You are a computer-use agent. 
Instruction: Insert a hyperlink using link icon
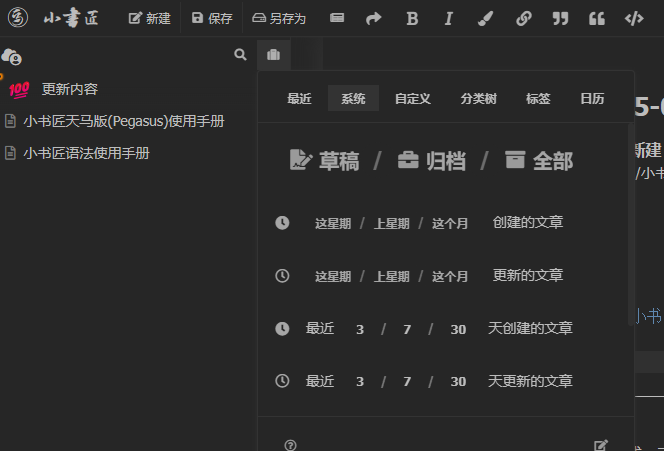tap(524, 19)
